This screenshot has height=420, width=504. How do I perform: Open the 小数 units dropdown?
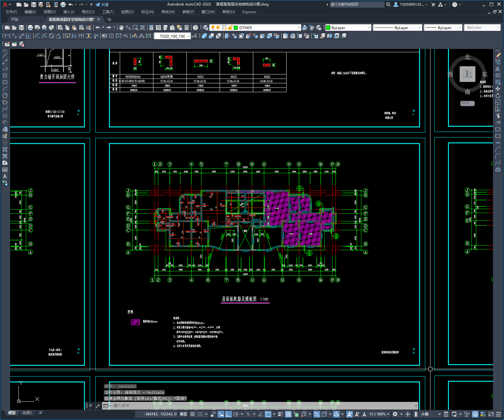pos(431,414)
